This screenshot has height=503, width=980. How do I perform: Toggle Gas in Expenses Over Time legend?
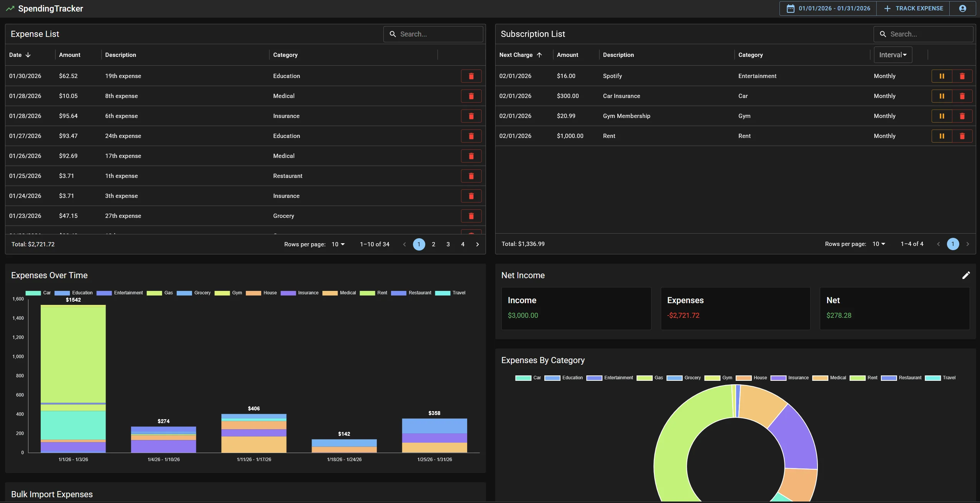click(x=160, y=293)
